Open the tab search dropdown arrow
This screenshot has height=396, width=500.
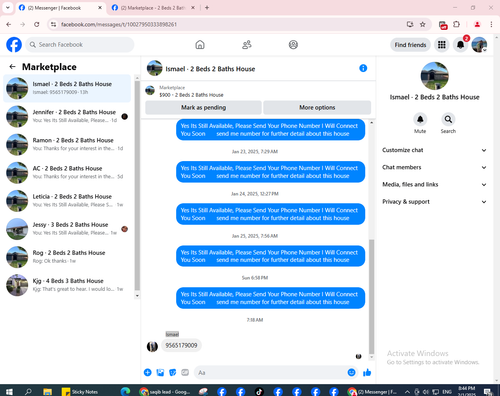click(8, 7)
